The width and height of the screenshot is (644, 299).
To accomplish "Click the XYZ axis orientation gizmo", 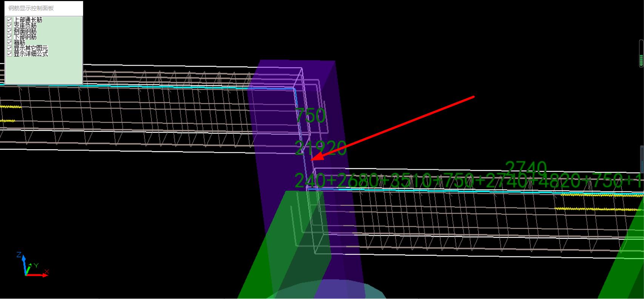I will pos(32,265).
